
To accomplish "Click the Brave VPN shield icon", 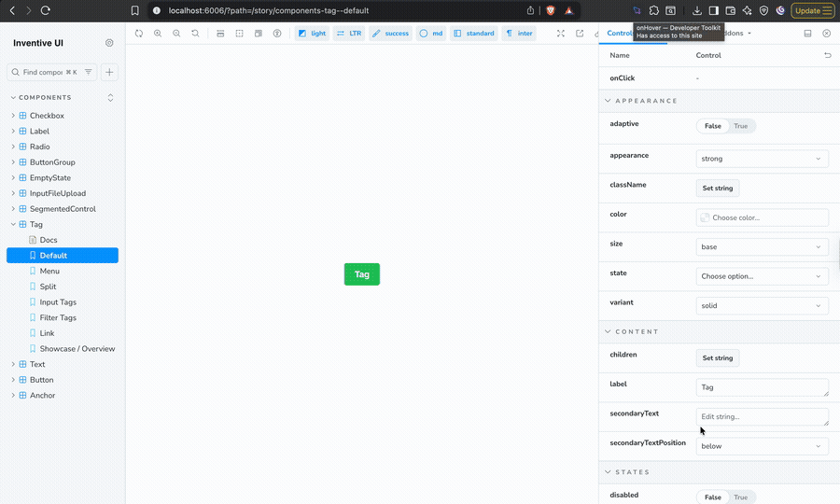I will 763,10.
